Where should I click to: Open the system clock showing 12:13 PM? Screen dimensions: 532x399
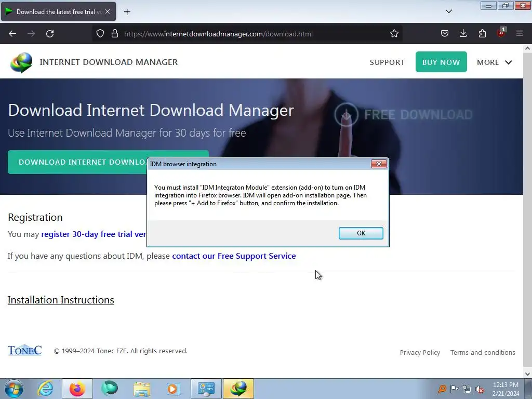(506, 389)
